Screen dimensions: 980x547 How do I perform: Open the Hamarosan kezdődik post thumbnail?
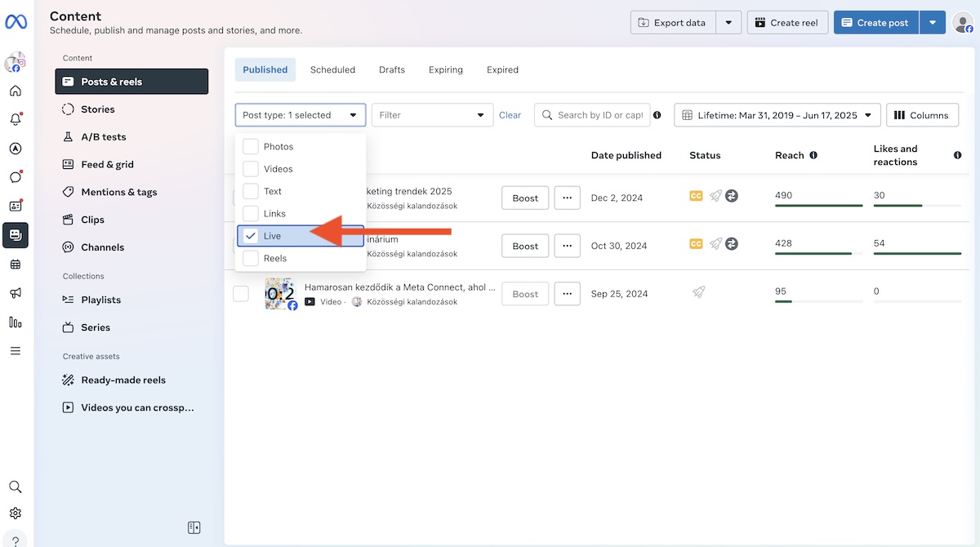280,294
